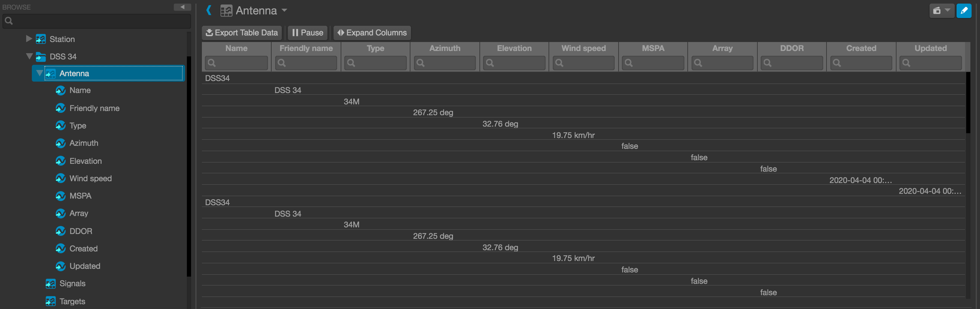Collapse the Antenna tree item

(40, 73)
